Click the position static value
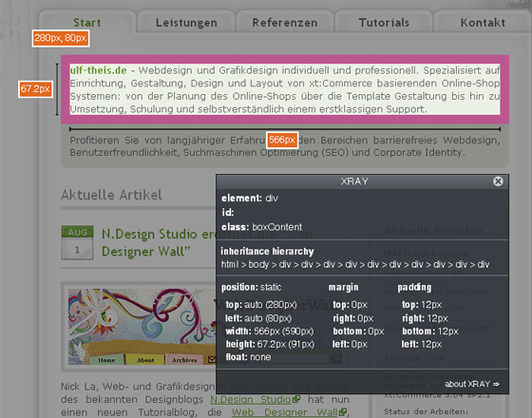This screenshot has height=418, width=532. point(271,287)
